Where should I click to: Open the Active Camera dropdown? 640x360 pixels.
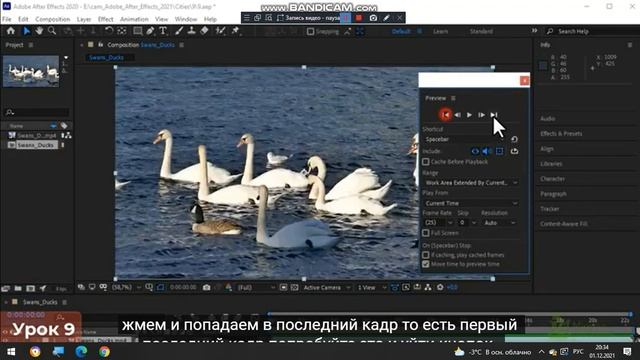tap(327, 287)
